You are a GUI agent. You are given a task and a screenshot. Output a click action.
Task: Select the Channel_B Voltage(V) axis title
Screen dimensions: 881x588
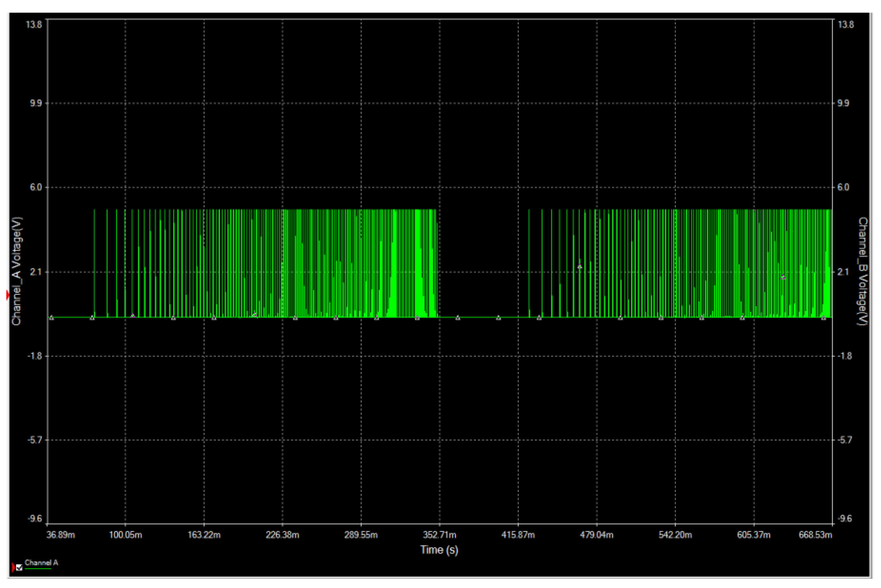pos(863,271)
